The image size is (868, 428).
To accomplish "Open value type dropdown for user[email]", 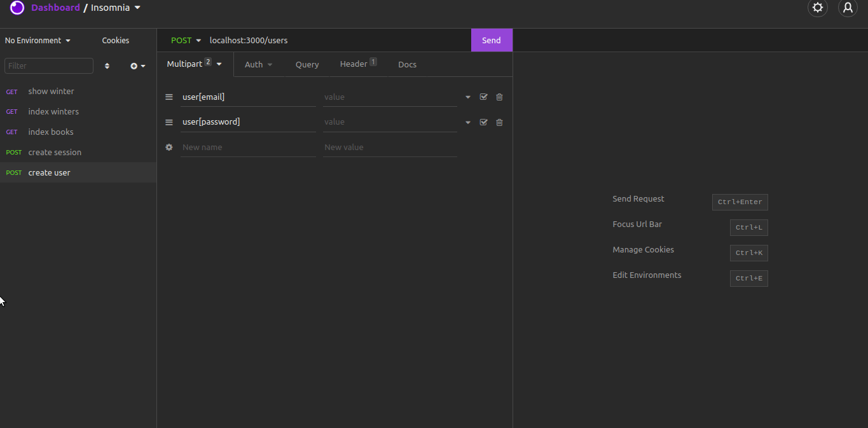I will (468, 97).
